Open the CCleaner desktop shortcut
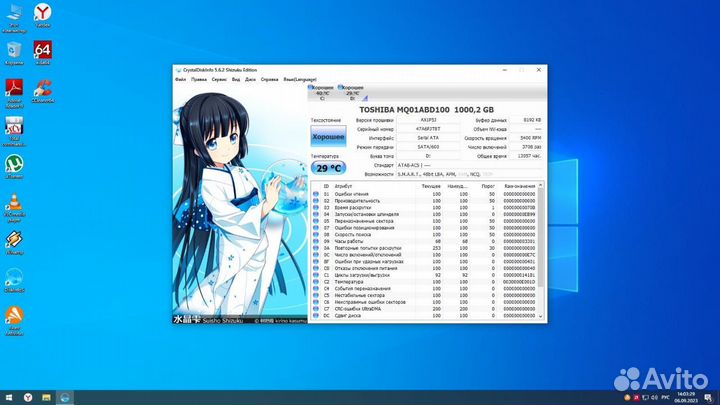The image size is (720, 405). point(43,91)
